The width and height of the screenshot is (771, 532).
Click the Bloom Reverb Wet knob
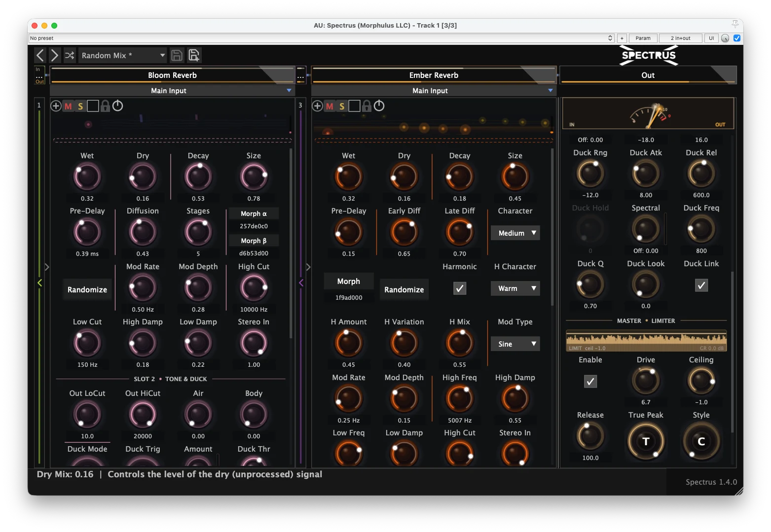[87, 177]
